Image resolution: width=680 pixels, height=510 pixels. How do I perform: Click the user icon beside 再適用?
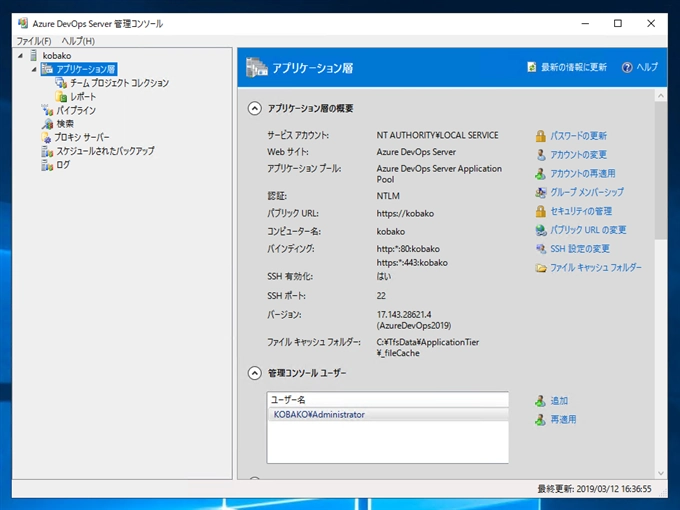coord(540,420)
